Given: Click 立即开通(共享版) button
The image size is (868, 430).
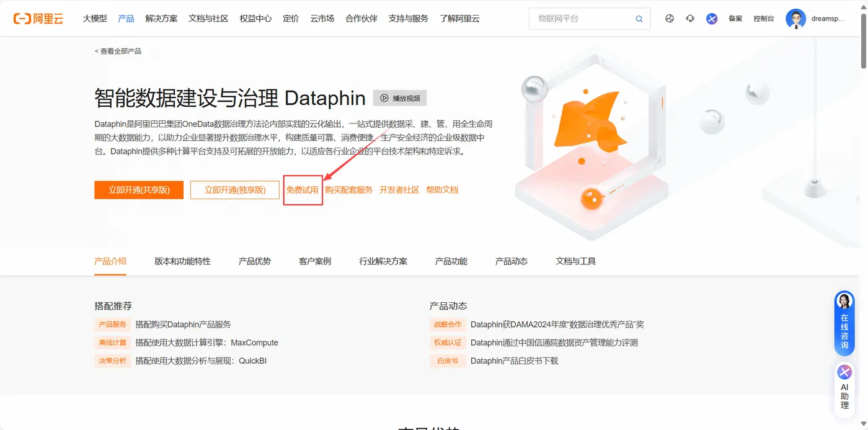Looking at the screenshot, I should [x=139, y=190].
